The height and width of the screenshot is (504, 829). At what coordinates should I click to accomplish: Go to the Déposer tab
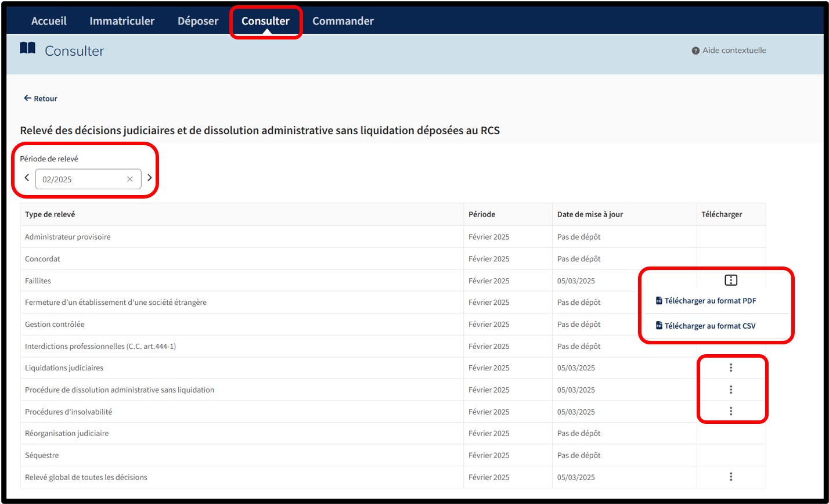click(198, 21)
